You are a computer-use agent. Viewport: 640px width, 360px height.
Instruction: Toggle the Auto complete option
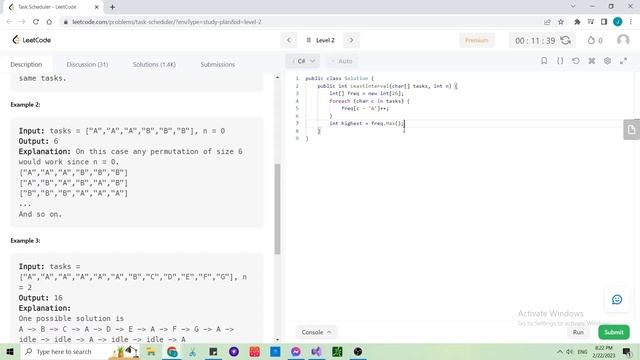342,61
